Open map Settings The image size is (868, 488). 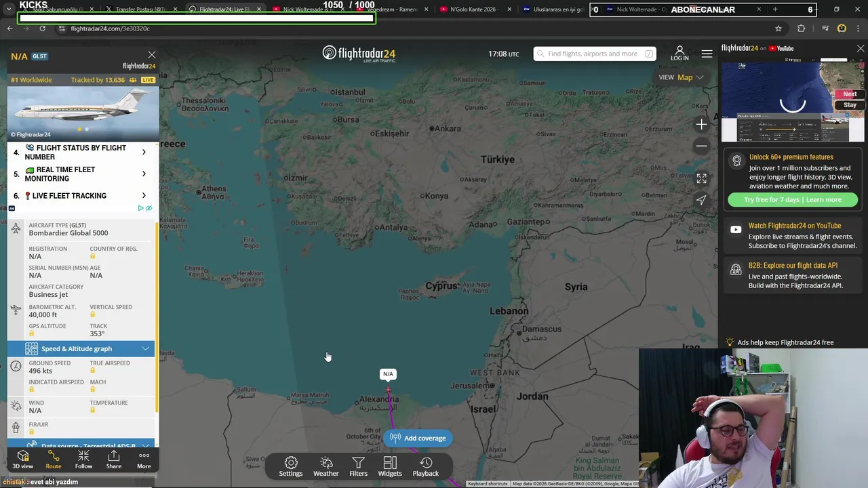click(x=291, y=466)
